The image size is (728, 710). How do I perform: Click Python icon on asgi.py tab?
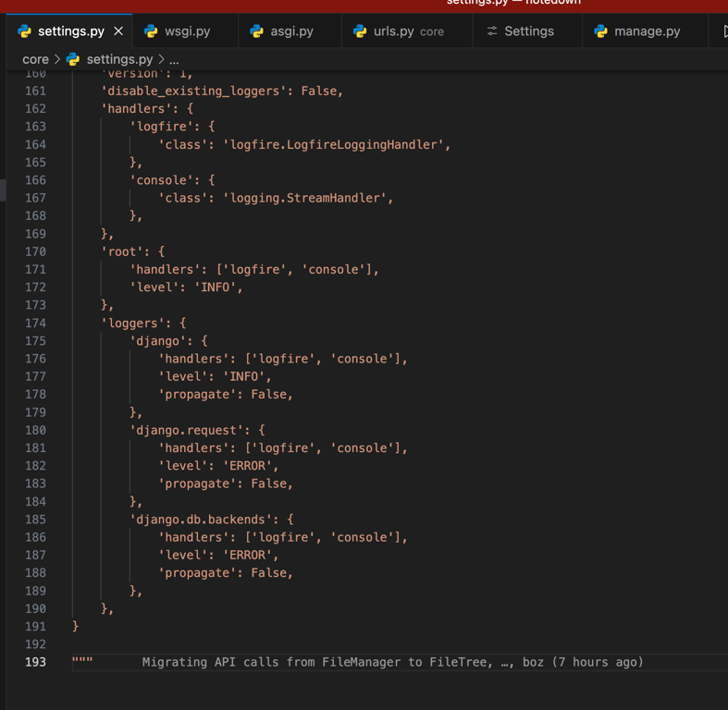(x=257, y=31)
